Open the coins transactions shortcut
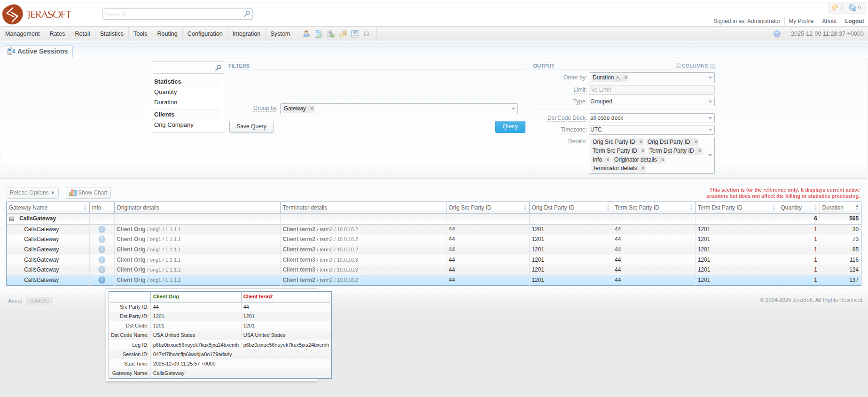 coord(343,34)
